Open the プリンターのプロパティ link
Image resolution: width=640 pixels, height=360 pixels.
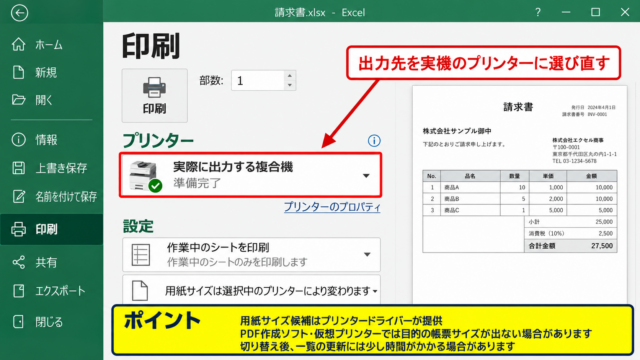pyautogui.click(x=332, y=207)
